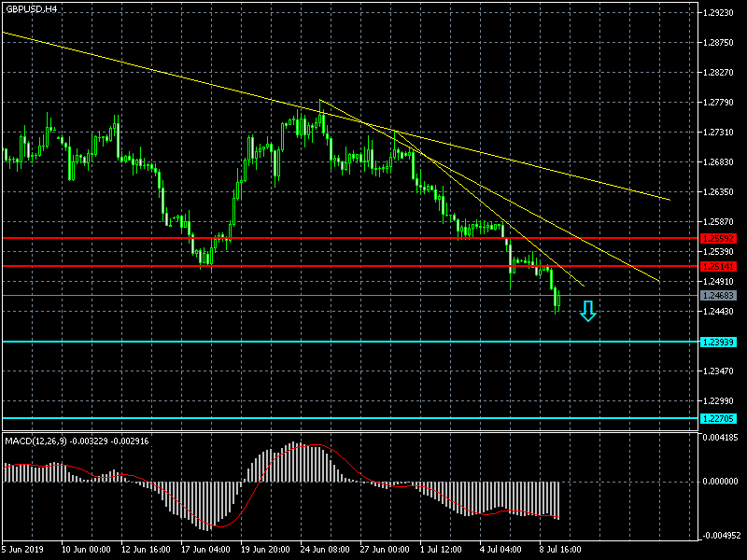747x560 pixels.
Task: Click the 19 Jun 20:00 time label
Action: 265,550
